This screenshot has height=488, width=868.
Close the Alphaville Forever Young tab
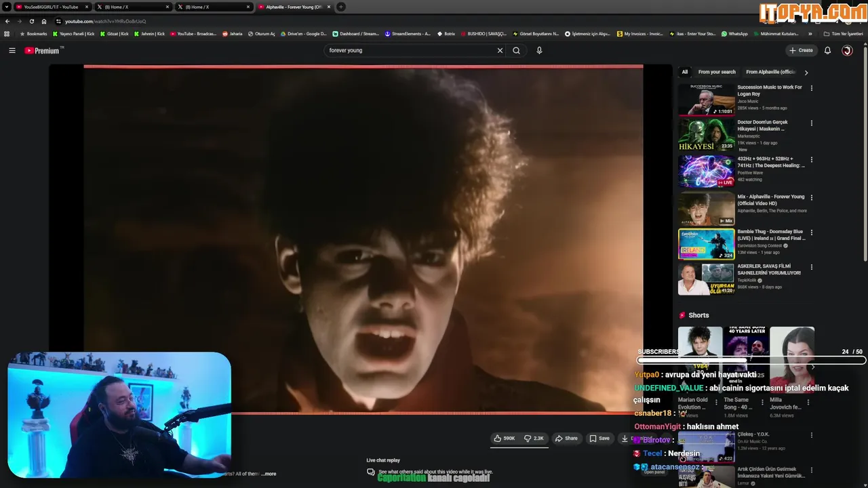(329, 7)
